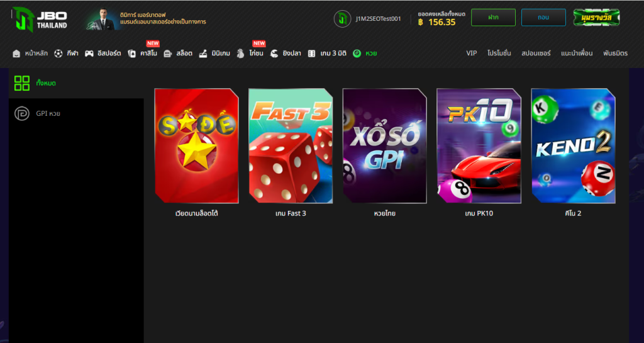Select the ทั้งหมด all category tab
This screenshot has width=644, height=343.
click(x=76, y=83)
